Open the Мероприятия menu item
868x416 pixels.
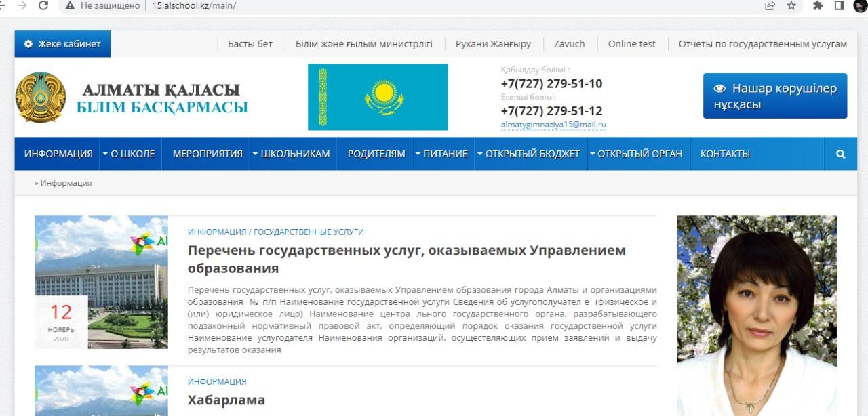207,154
